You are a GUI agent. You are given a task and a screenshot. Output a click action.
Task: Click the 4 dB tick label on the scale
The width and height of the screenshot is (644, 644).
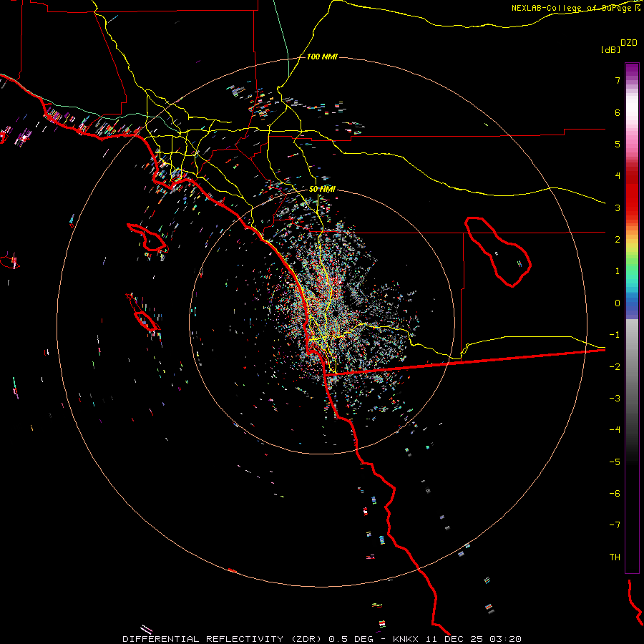[618, 176]
